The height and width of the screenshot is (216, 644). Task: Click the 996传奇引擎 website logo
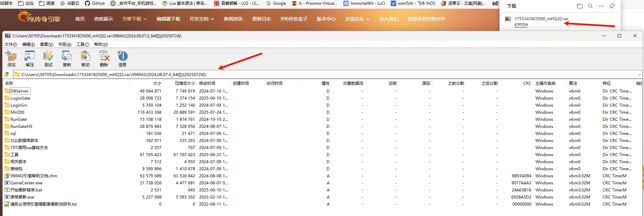pos(39,17)
